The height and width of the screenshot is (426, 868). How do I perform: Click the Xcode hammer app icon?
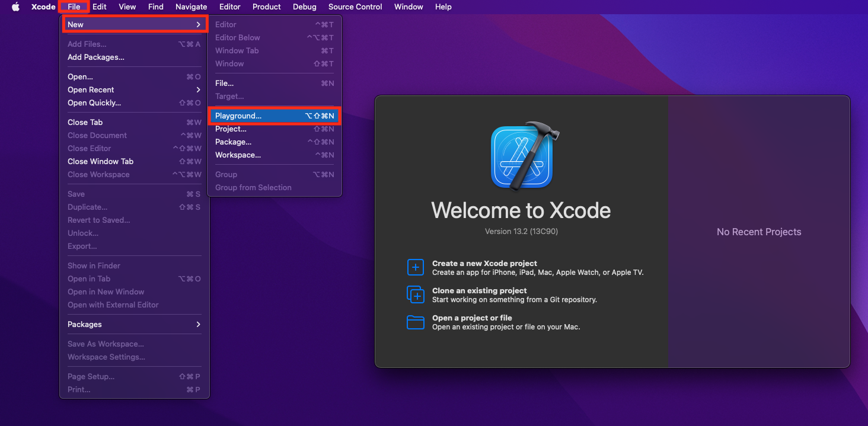click(x=522, y=156)
